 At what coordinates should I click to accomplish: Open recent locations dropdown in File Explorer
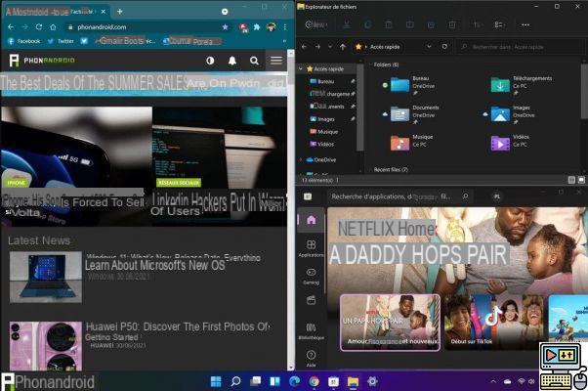pos(330,47)
